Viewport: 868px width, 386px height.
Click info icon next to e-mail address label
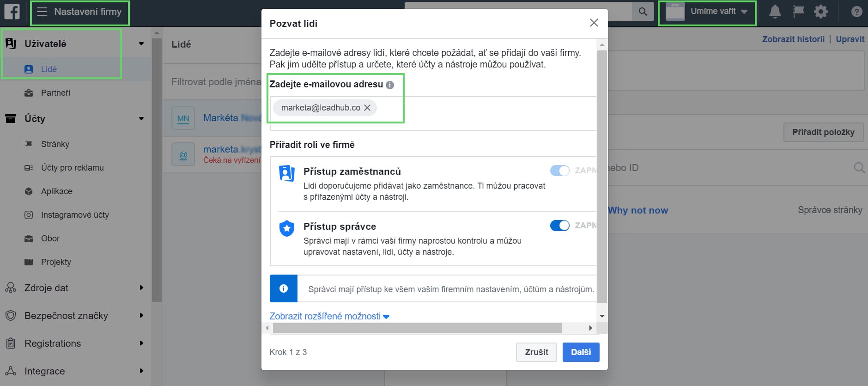click(x=390, y=85)
